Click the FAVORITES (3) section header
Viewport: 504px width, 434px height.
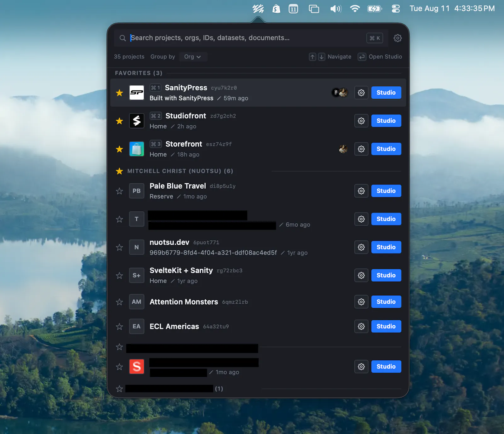click(x=139, y=73)
